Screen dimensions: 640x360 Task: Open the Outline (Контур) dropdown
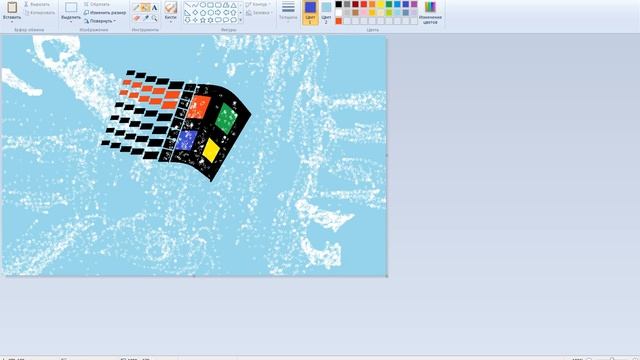click(258, 4)
